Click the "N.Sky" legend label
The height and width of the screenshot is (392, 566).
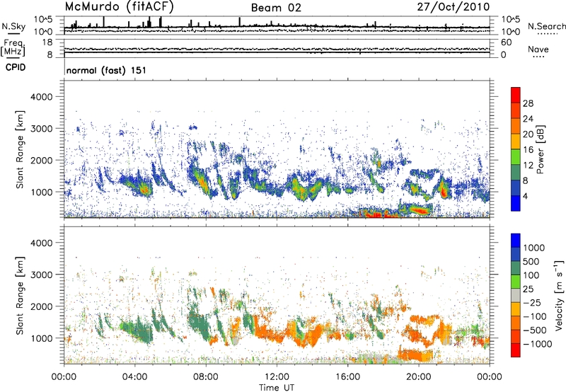(x=13, y=26)
